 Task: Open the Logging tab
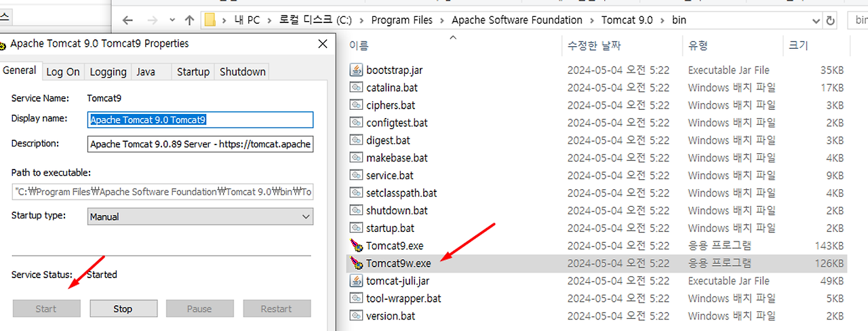tap(108, 72)
